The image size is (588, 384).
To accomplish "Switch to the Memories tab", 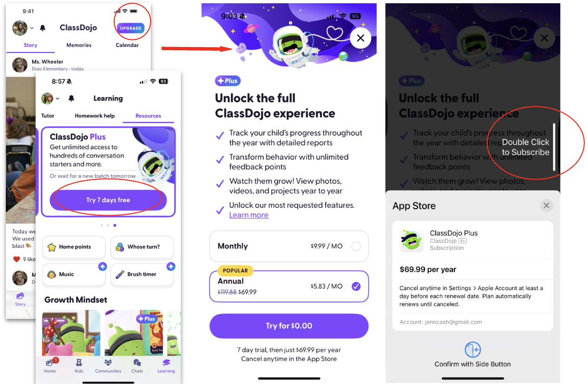I will click(79, 45).
